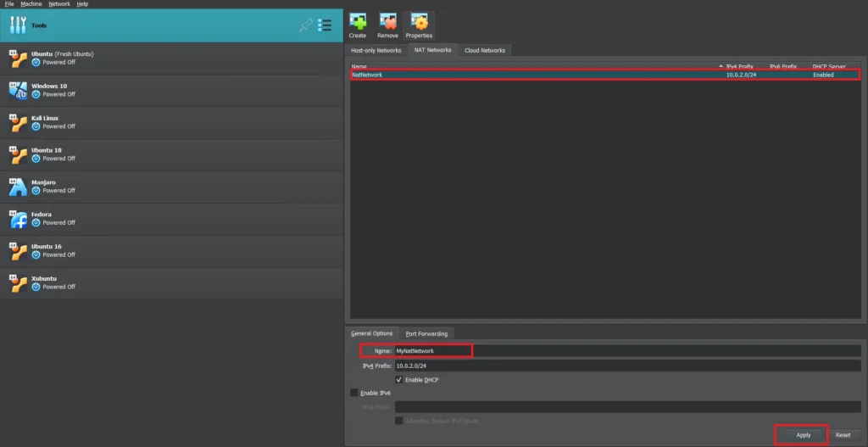Click the Tools wrench icon
Screen dimensions: 868x447
pyautogui.click(x=19, y=25)
